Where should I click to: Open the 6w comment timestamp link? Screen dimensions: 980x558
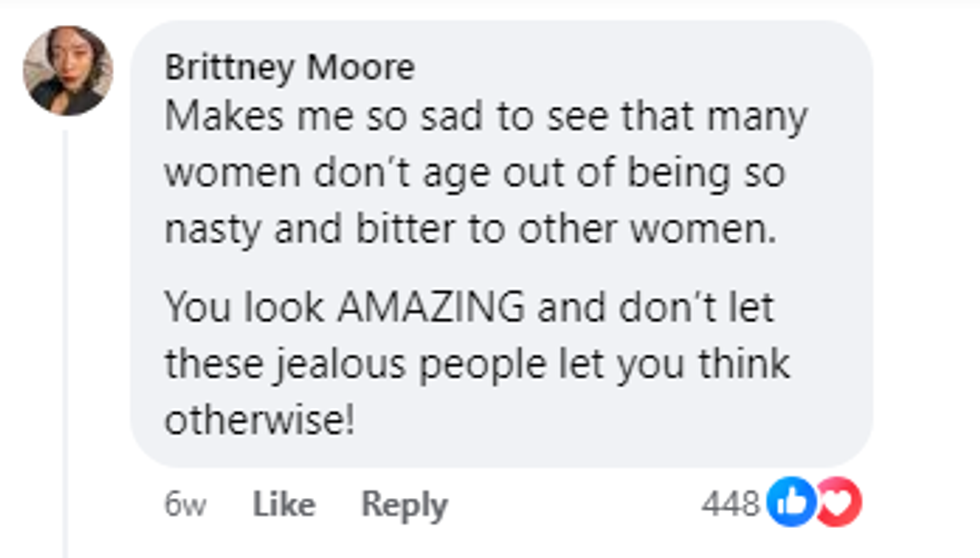point(185,505)
